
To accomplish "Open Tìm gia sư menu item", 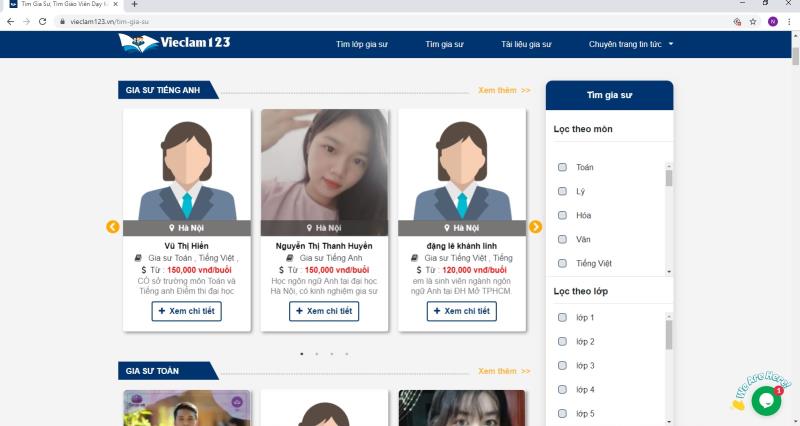I will tap(444, 44).
